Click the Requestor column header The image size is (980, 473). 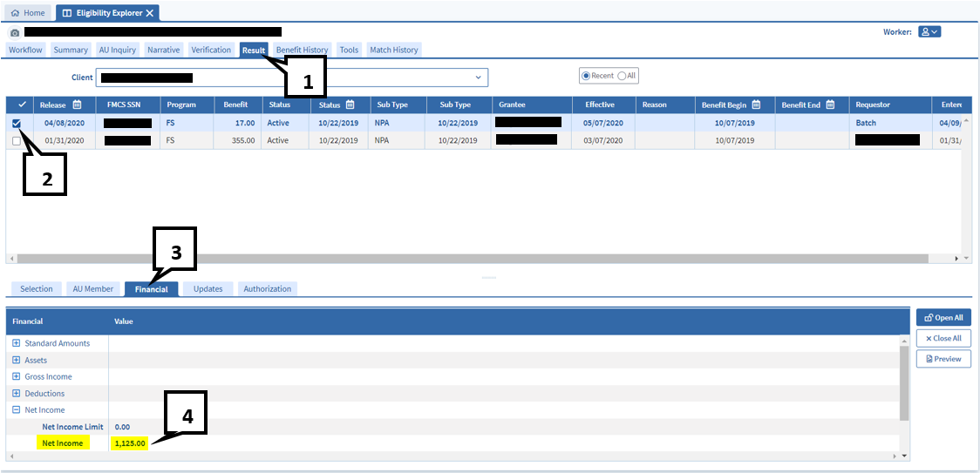[x=890, y=105]
